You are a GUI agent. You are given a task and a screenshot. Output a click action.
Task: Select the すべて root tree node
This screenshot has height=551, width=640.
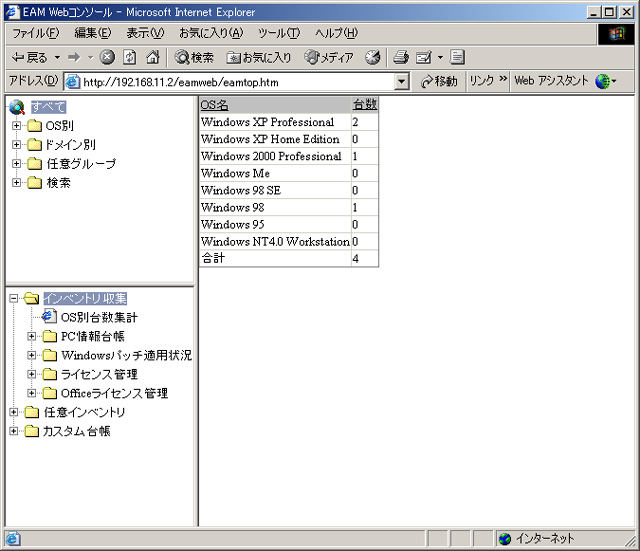[x=48, y=107]
